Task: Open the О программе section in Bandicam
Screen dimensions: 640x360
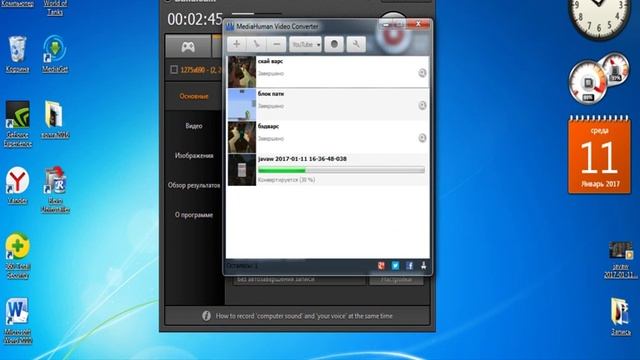Action: [194, 215]
